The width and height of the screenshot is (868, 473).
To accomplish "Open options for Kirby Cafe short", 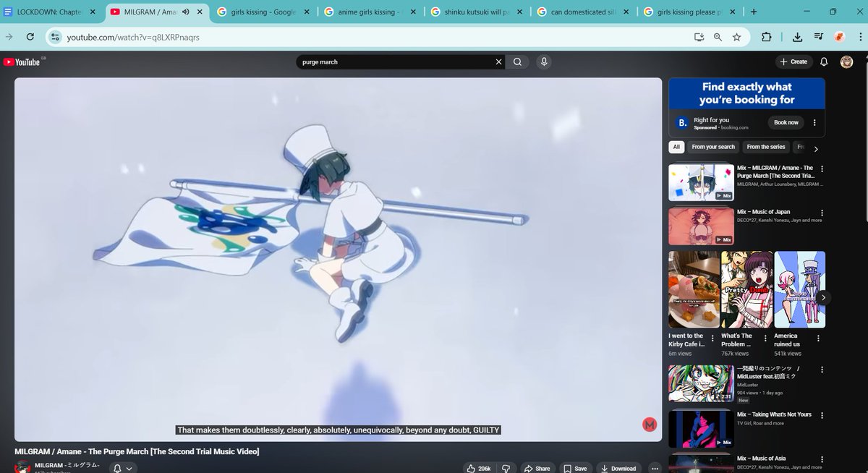I will click(713, 338).
